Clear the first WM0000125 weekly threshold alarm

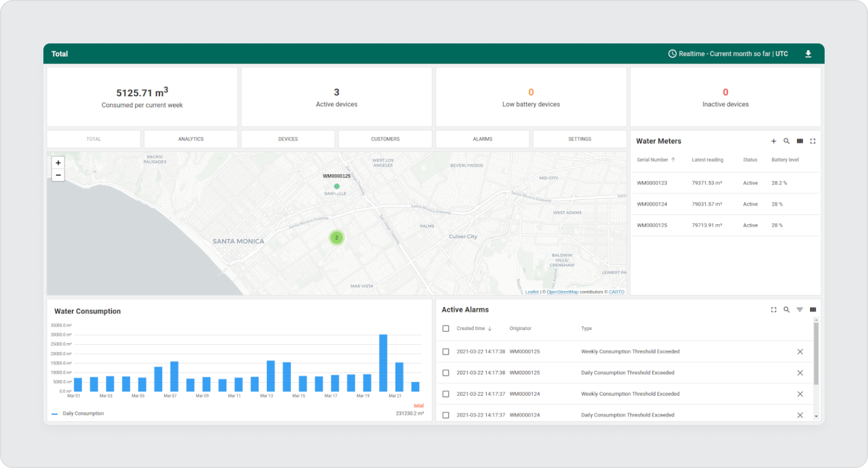tap(800, 352)
